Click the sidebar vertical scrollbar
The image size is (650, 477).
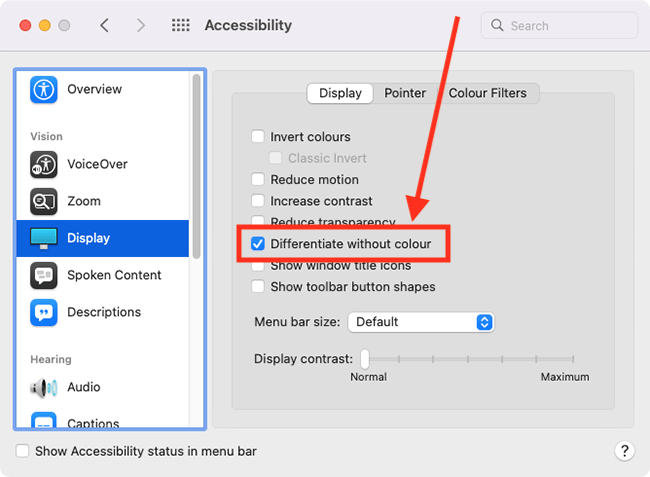196,166
